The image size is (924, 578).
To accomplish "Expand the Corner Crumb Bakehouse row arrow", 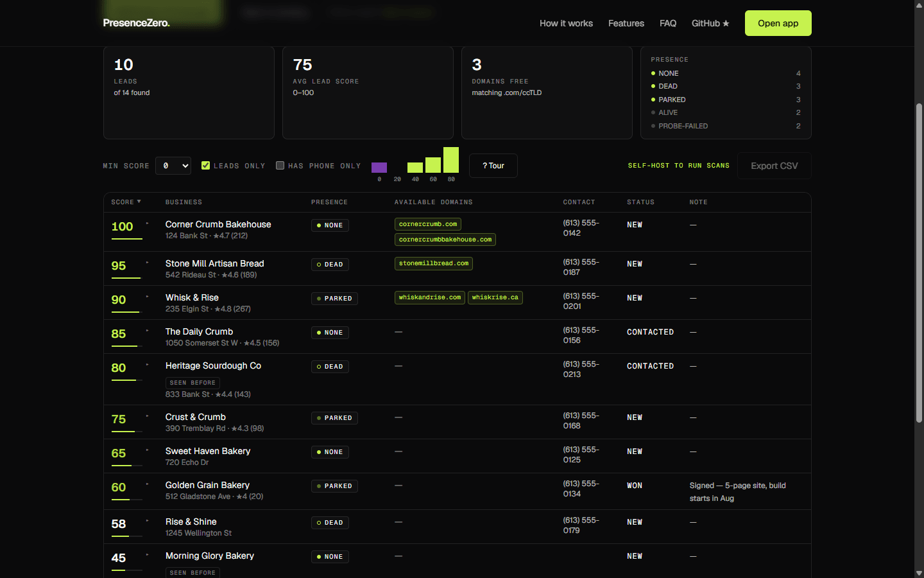I will click(147, 223).
